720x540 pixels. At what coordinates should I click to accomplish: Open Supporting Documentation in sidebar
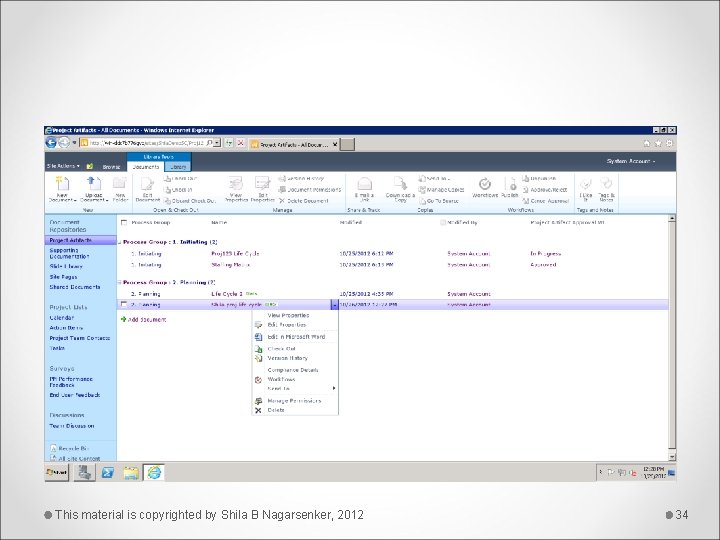click(x=69, y=253)
